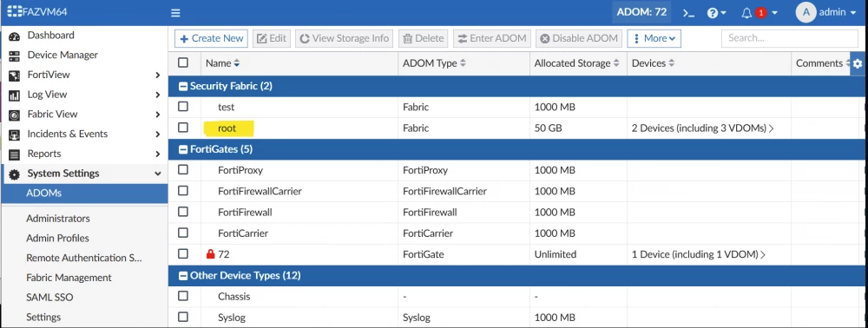The image size is (868, 328).
Task: Select the checkbox for ADOM 72
Action: [183, 253]
